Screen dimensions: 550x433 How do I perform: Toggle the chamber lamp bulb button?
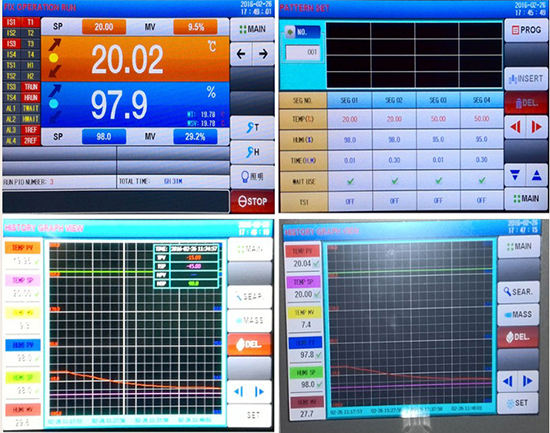253,176
